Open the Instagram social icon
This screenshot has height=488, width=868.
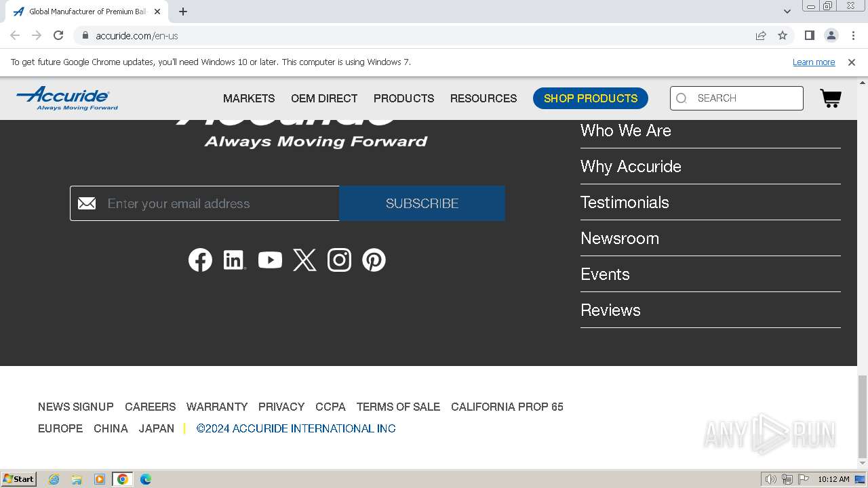[x=339, y=260]
